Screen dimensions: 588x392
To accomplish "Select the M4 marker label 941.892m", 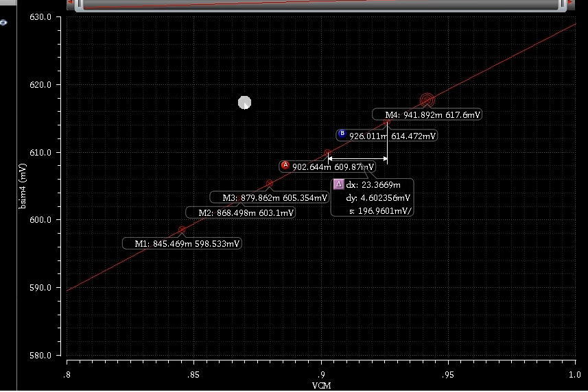I will click(427, 115).
